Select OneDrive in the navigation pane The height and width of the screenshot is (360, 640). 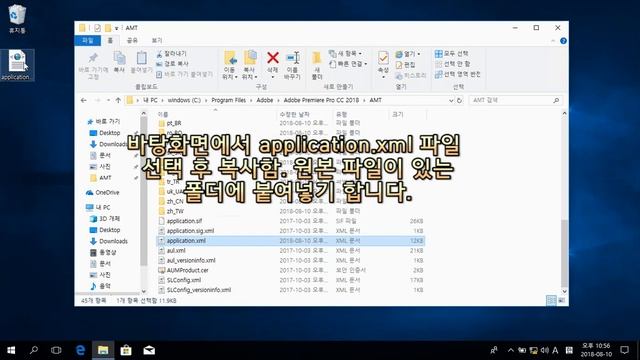(103, 193)
